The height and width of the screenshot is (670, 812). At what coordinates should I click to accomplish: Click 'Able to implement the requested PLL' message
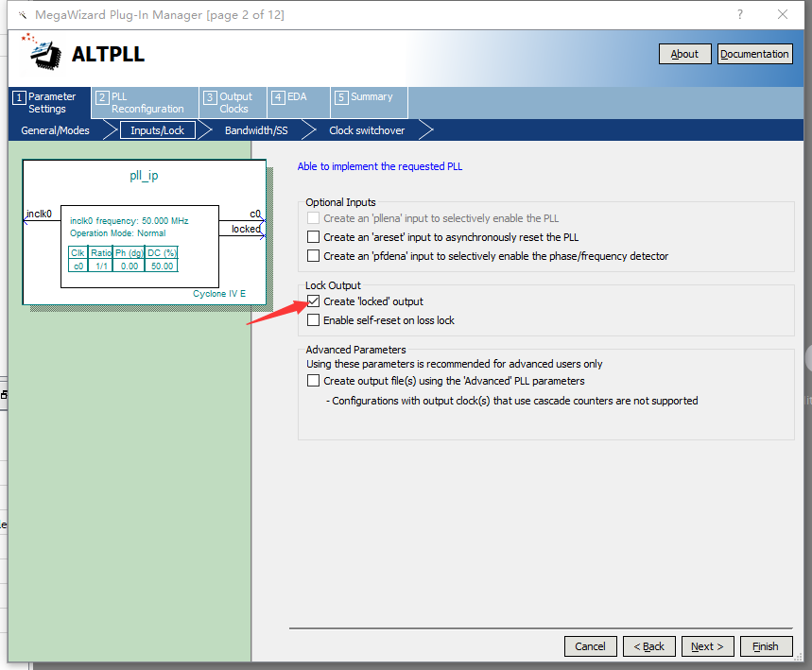pyautogui.click(x=380, y=166)
